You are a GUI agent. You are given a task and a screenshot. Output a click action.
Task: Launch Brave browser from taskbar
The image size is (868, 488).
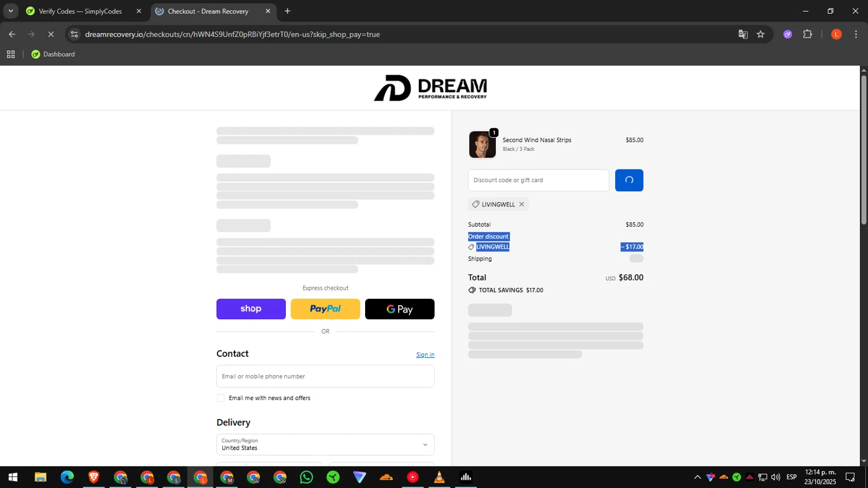pyautogui.click(x=94, y=477)
